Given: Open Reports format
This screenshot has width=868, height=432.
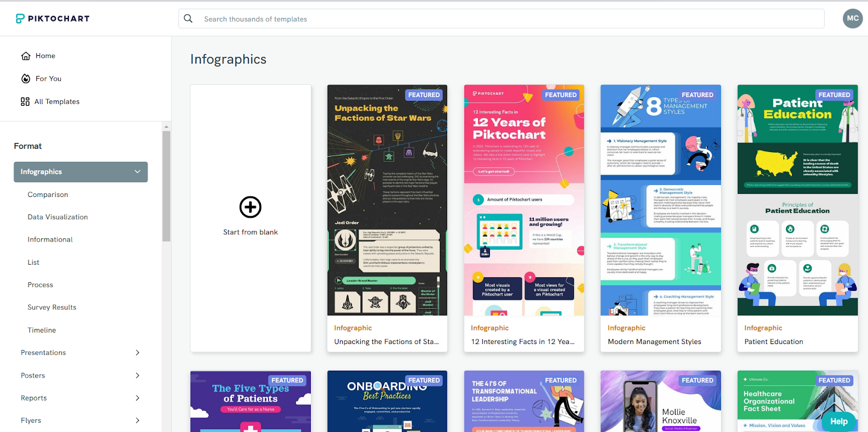Looking at the screenshot, I should click(x=34, y=398).
